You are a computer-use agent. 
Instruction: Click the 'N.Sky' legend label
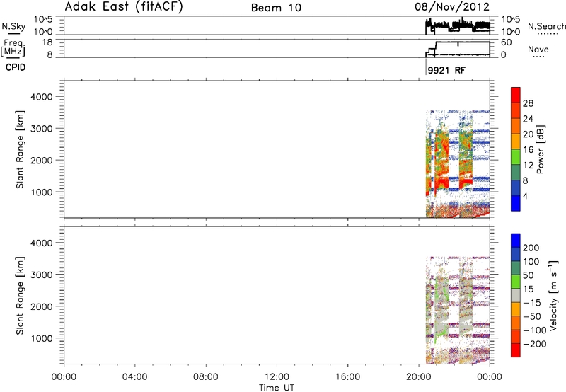coord(13,26)
